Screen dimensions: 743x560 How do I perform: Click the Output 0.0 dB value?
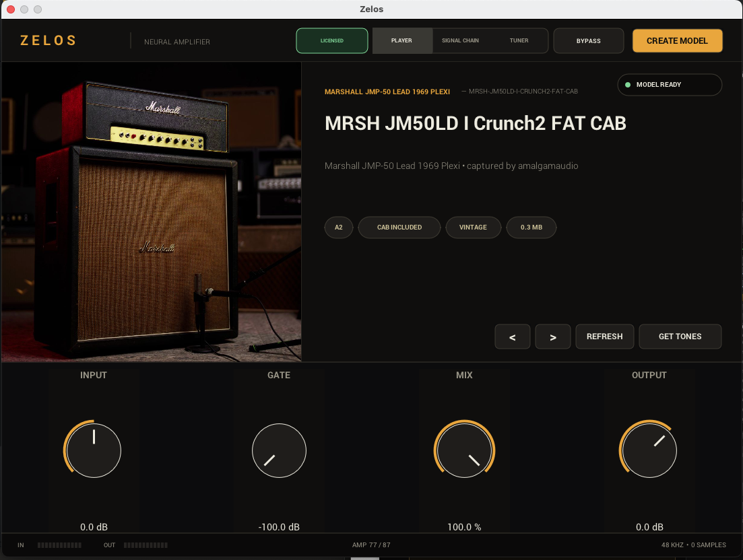click(649, 527)
